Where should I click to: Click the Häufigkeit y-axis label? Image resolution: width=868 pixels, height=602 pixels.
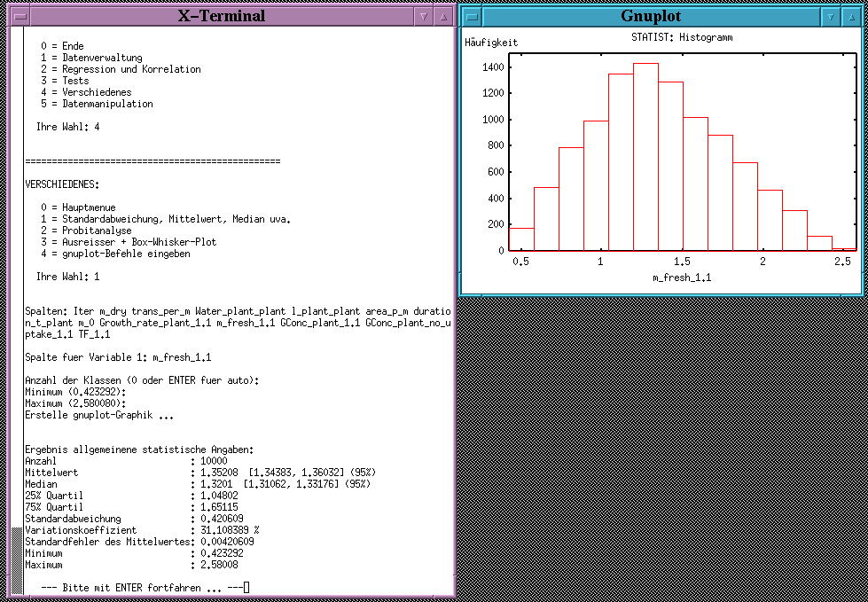491,43
